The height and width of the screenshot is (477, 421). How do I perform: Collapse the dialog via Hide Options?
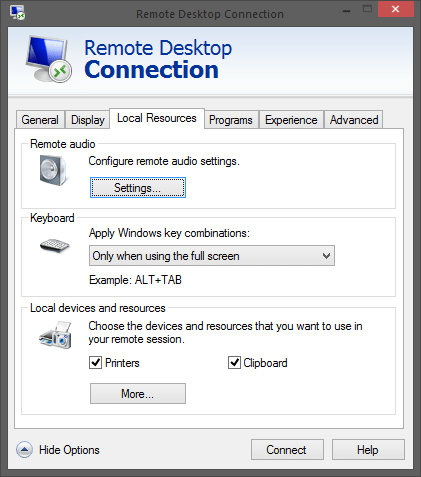[x=69, y=450]
